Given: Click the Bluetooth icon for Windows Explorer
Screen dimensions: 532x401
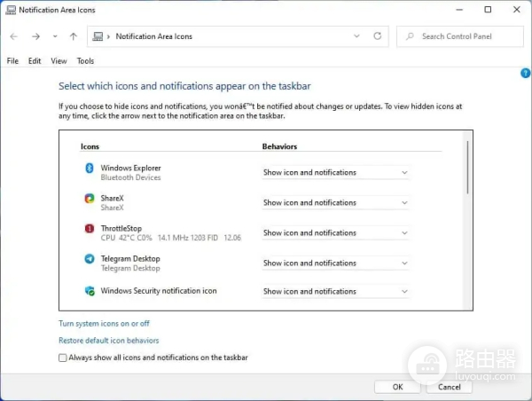Looking at the screenshot, I should (x=89, y=169).
